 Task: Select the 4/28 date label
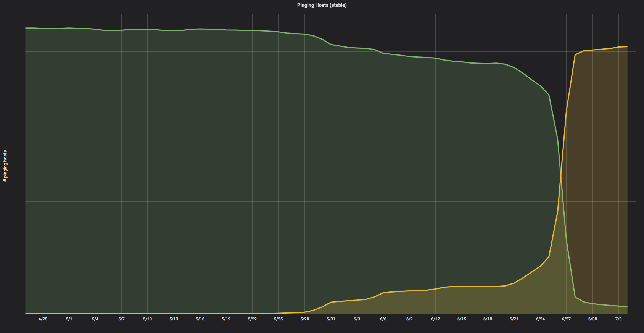click(43, 319)
